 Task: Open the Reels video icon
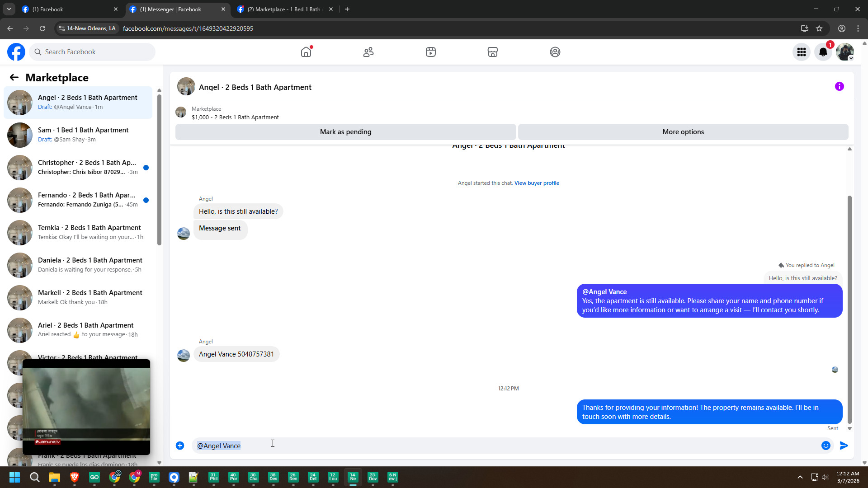click(430, 52)
